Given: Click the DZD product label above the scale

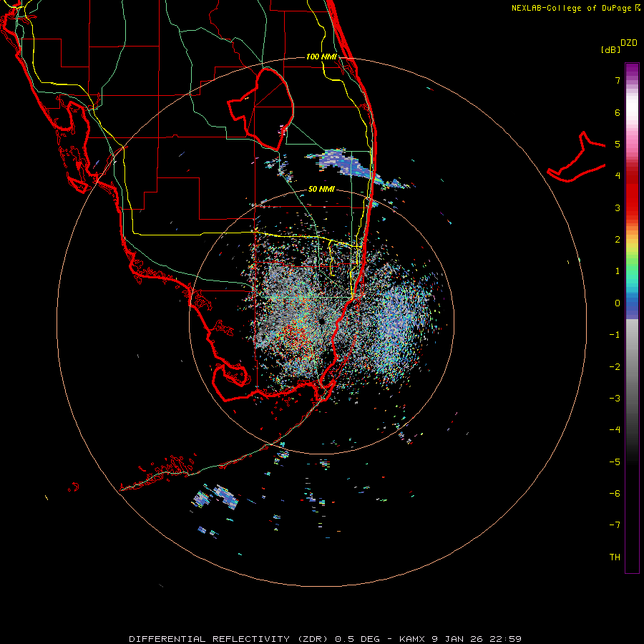Looking at the screenshot, I should click(629, 43).
